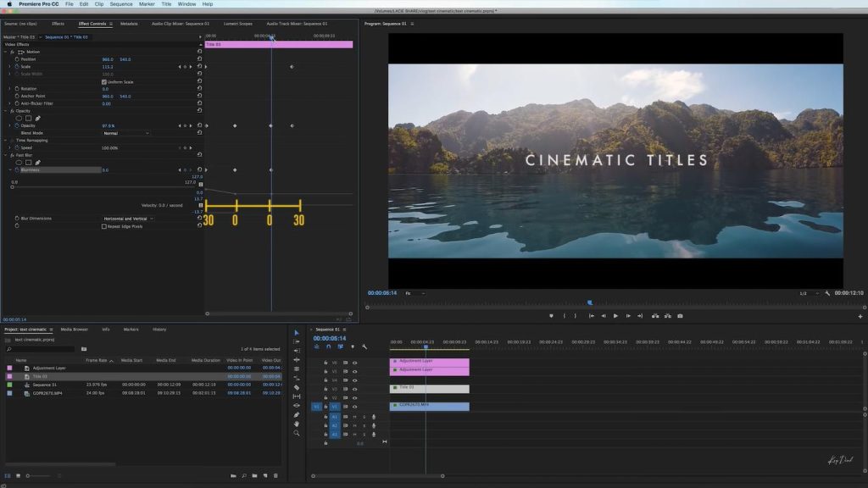Select the Title 03 clip on track V2
The width and height of the screenshot is (868, 488).
click(x=428, y=389)
